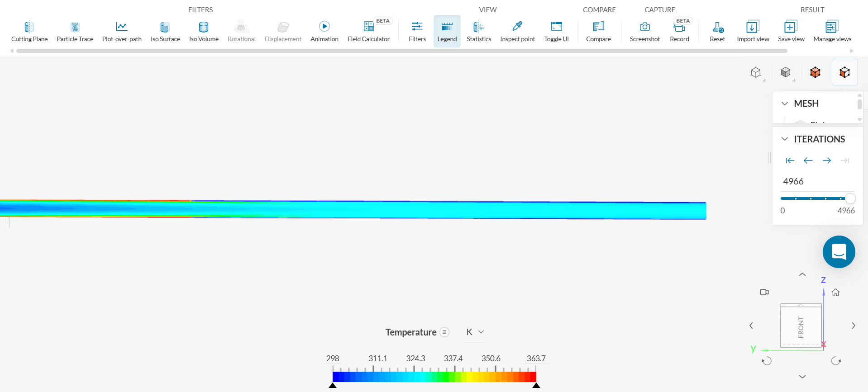Open the Statistics view

click(x=479, y=32)
